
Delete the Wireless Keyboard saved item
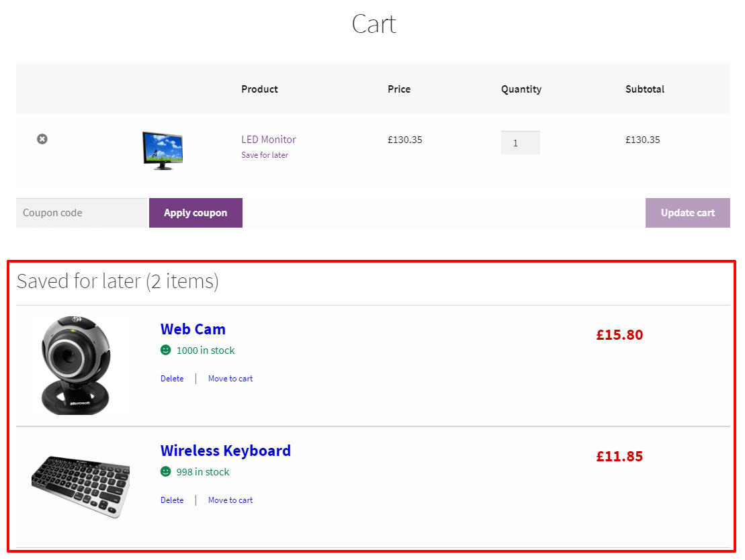tap(172, 500)
